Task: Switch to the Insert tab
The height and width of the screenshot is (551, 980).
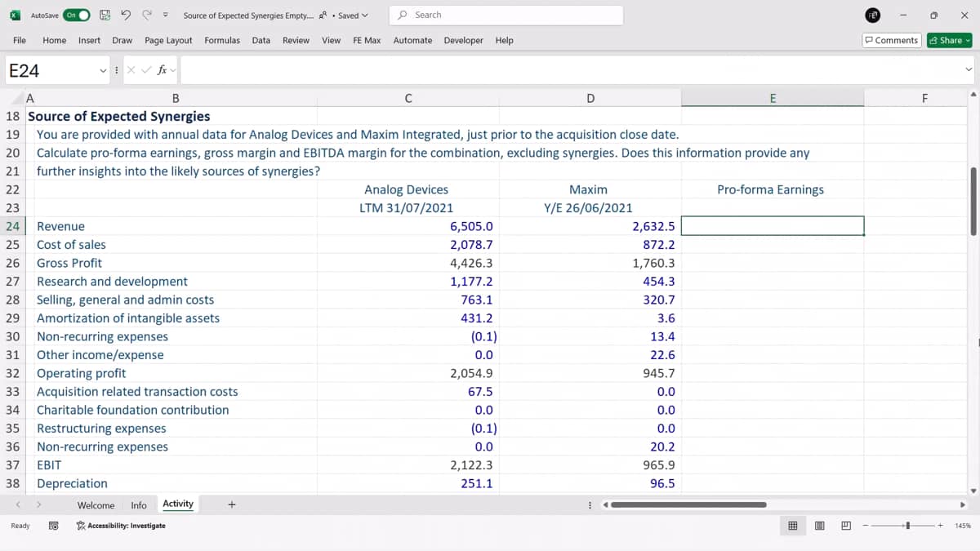Action: [90, 40]
